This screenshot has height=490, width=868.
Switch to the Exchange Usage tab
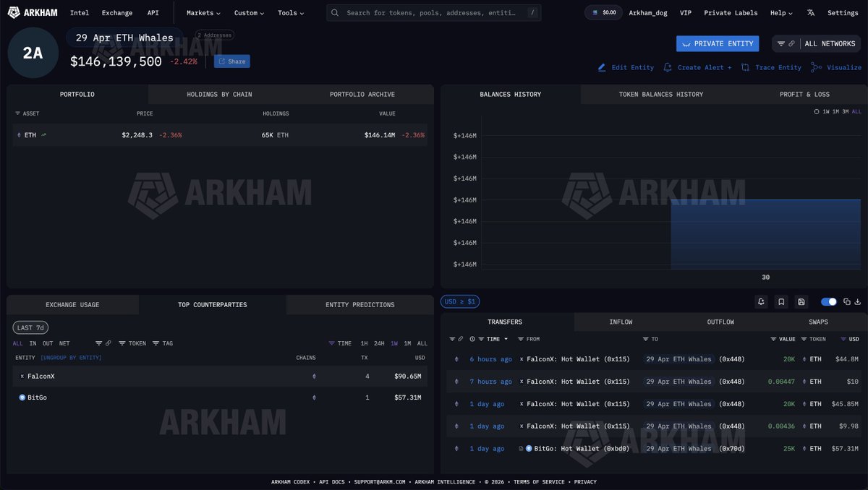(72, 305)
